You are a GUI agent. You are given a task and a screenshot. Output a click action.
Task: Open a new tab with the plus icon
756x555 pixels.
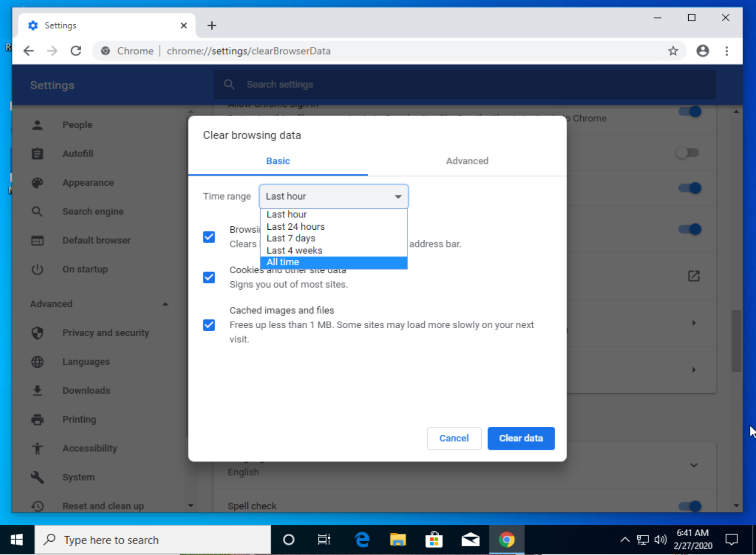pos(212,25)
